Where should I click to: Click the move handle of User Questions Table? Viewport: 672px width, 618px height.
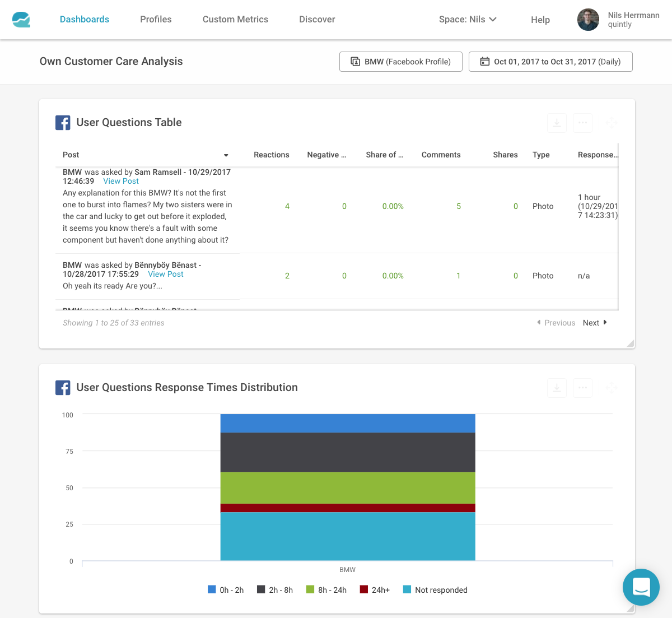(x=612, y=123)
